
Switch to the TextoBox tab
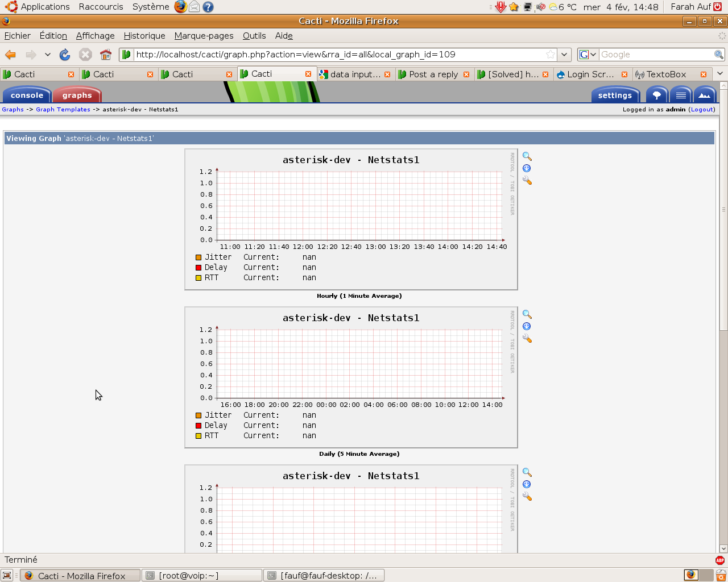[x=665, y=74]
